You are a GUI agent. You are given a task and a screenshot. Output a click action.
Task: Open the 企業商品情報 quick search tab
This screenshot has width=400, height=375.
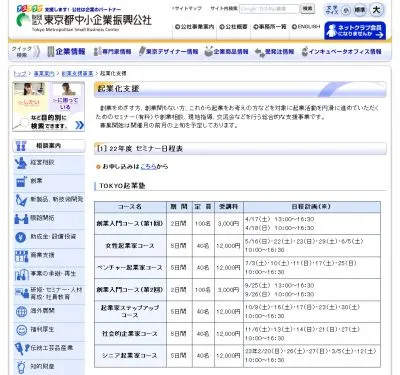coord(226,52)
